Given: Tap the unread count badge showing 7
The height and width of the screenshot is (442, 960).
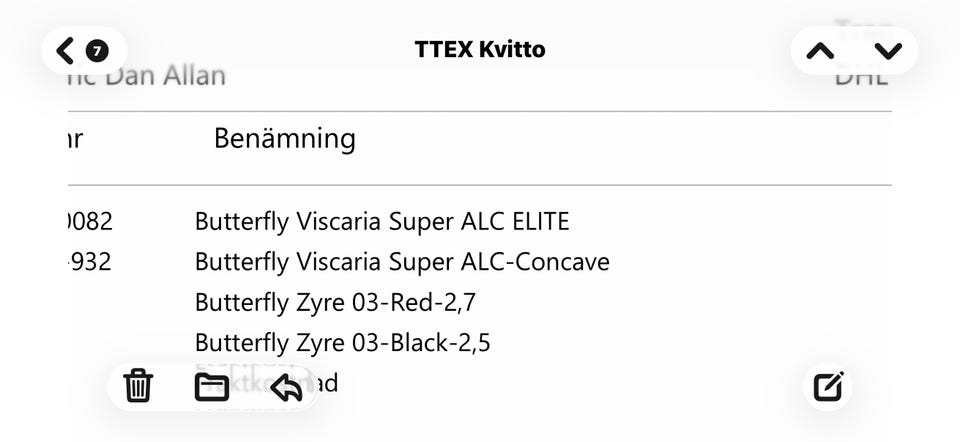Looking at the screenshot, I should [97, 50].
